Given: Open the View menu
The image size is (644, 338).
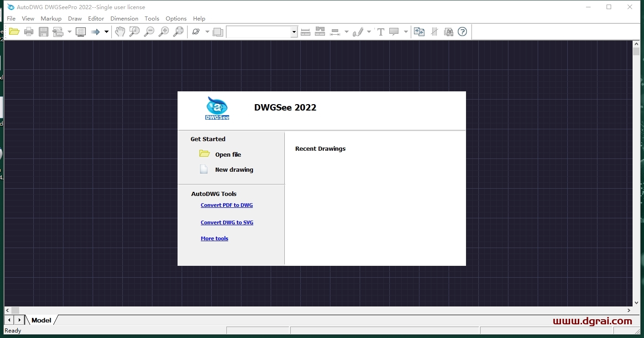Looking at the screenshot, I should pyautogui.click(x=28, y=18).
